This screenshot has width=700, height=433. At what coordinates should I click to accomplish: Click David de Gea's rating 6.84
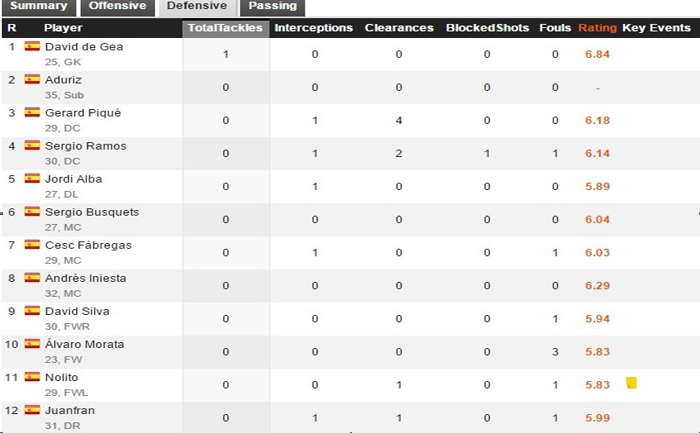[597, 54]
